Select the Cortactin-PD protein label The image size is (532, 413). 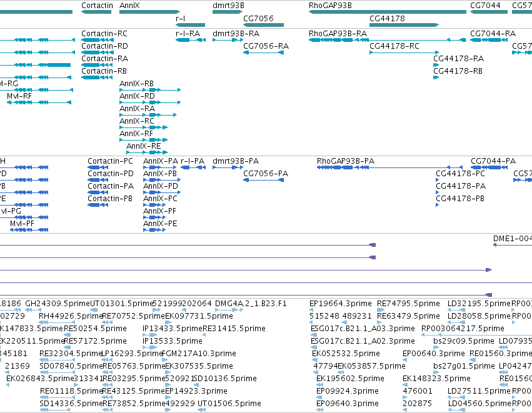click(111, 174)
